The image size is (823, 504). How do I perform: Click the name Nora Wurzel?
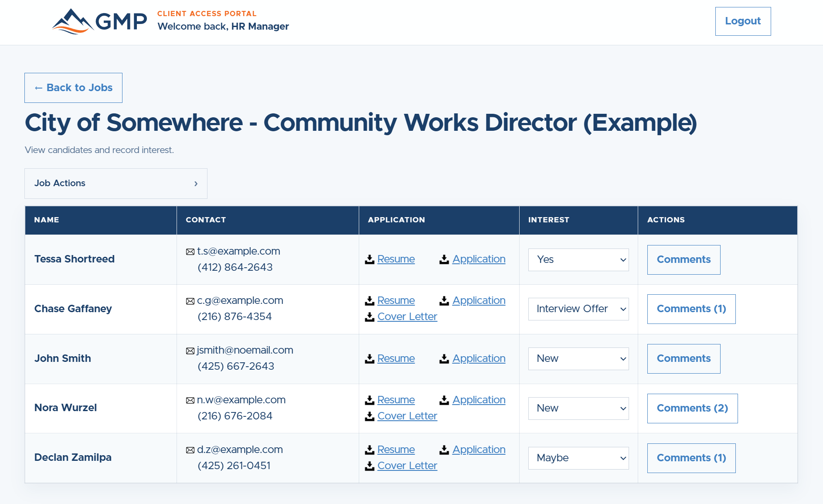[x=66, y=408]
